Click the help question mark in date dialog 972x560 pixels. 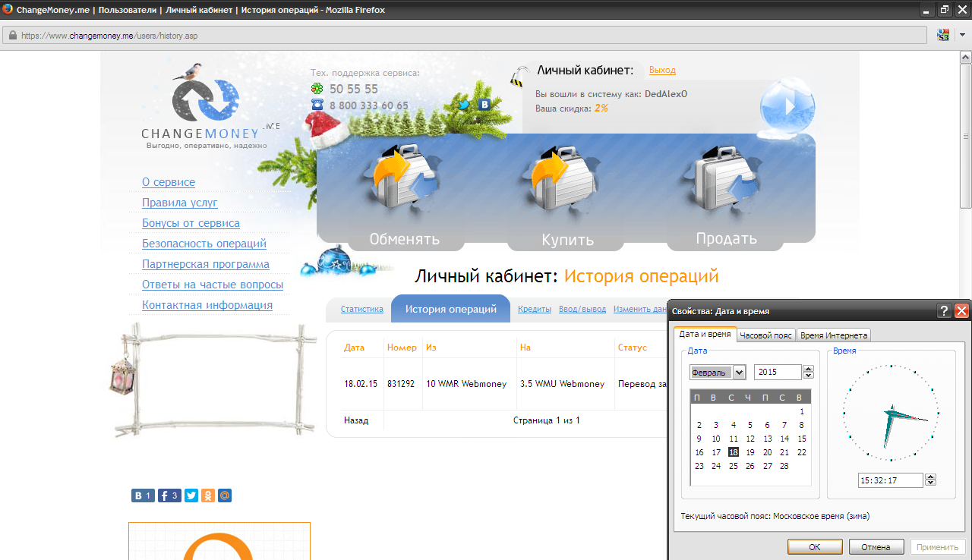pyautogui.click(x=944, y=310)
